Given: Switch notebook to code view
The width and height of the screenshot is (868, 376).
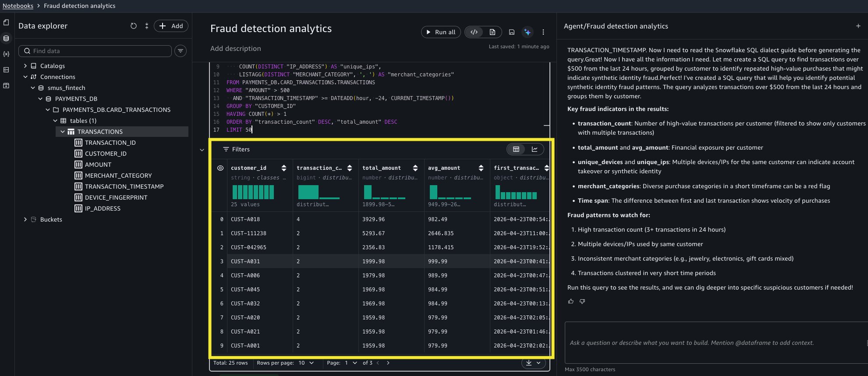Looking at the screenshot, I should coord(474,32).
